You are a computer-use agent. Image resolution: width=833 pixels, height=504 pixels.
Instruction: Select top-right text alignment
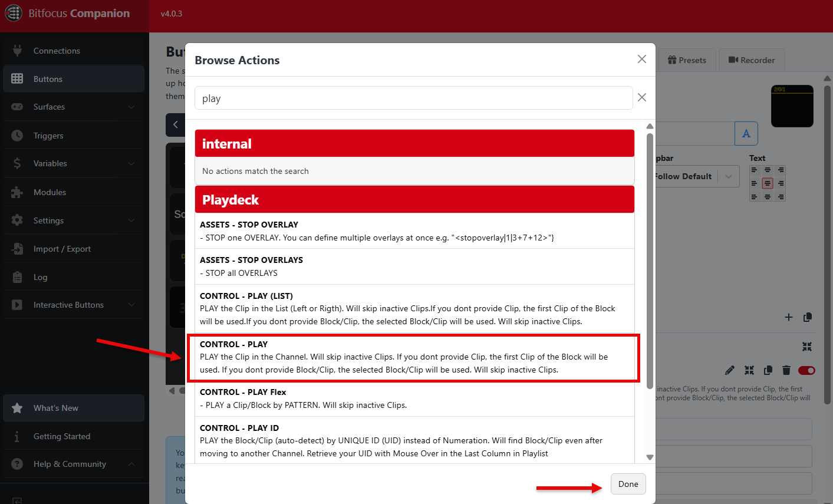pos(781,170)
